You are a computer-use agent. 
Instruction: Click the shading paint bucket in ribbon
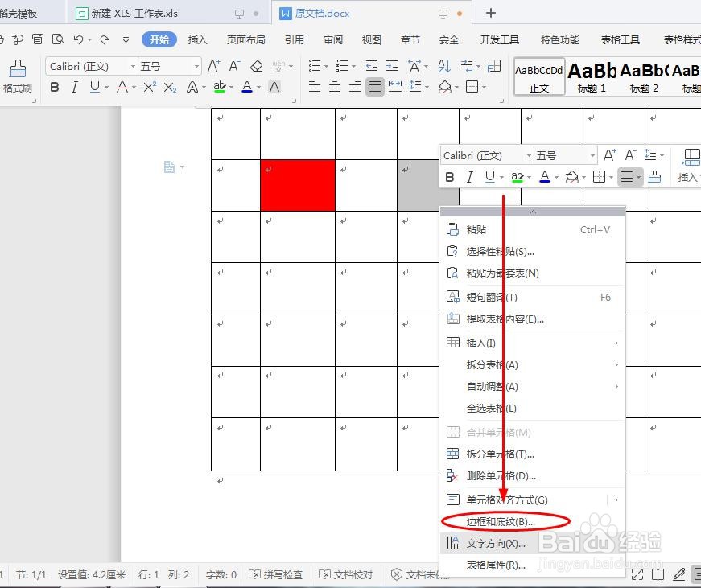pos(445,87)
